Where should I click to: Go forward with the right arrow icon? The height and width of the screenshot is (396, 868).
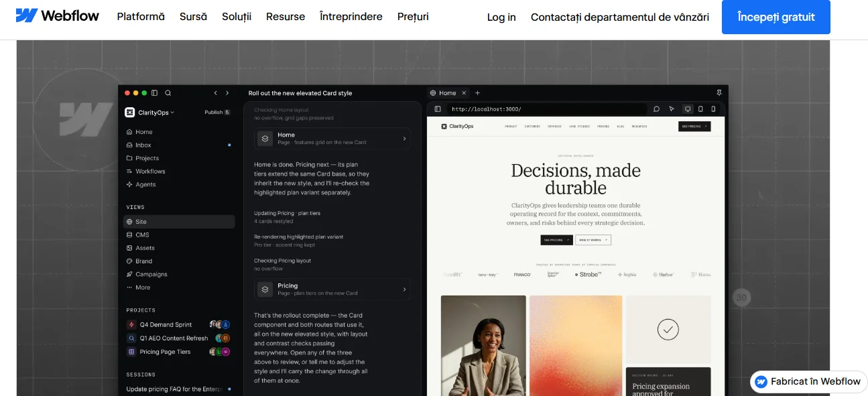[227, 93]
